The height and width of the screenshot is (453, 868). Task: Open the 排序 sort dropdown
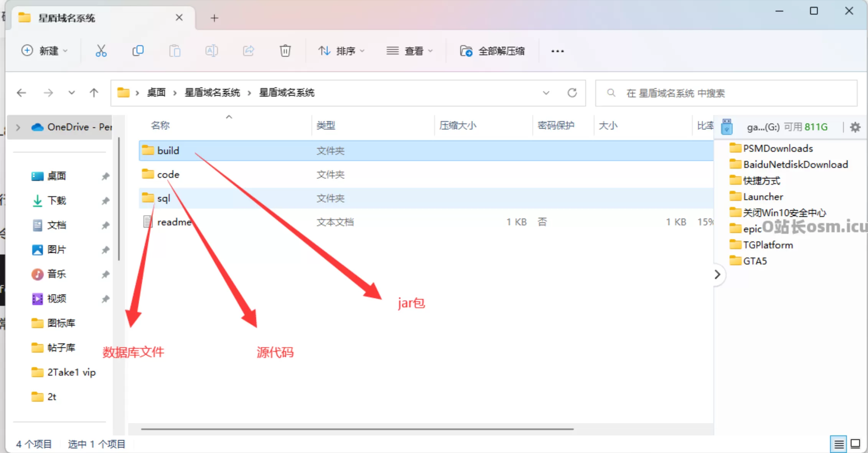[341, 51]
